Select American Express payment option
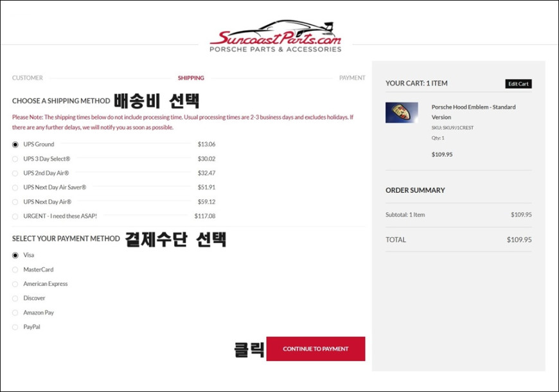This screenshot has width=559, height=392. (15, 284)
